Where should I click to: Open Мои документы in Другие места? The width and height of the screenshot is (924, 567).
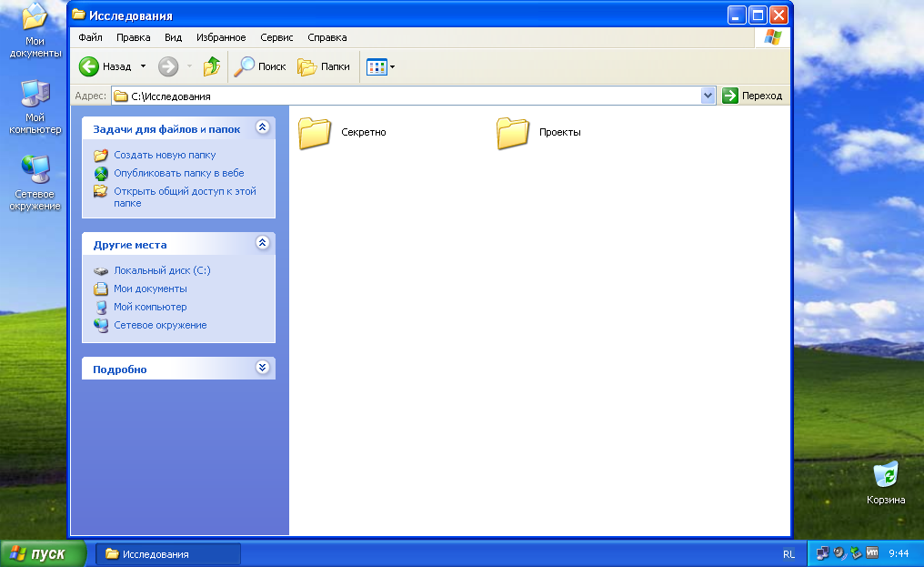[x=150, y=289]
